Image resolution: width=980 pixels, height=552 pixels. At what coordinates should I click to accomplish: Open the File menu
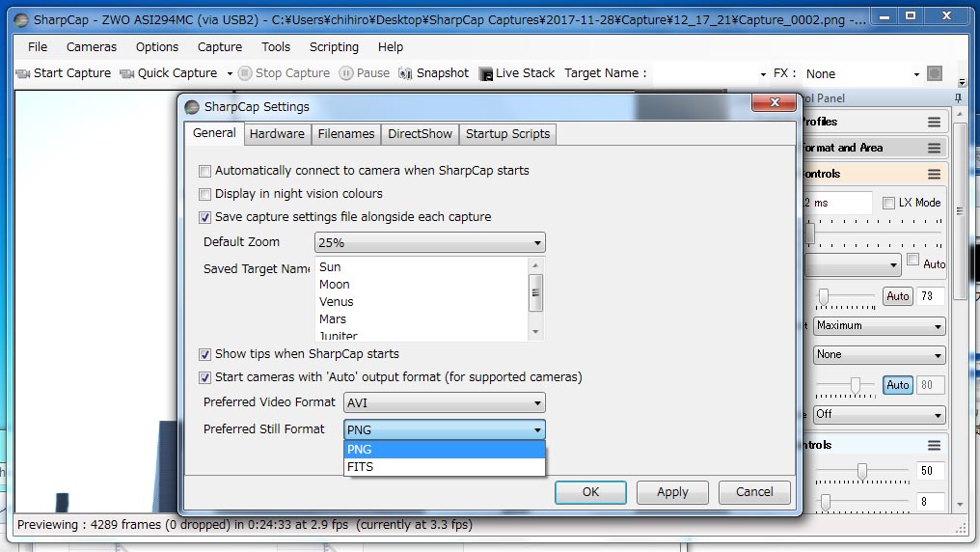point(38,47)
